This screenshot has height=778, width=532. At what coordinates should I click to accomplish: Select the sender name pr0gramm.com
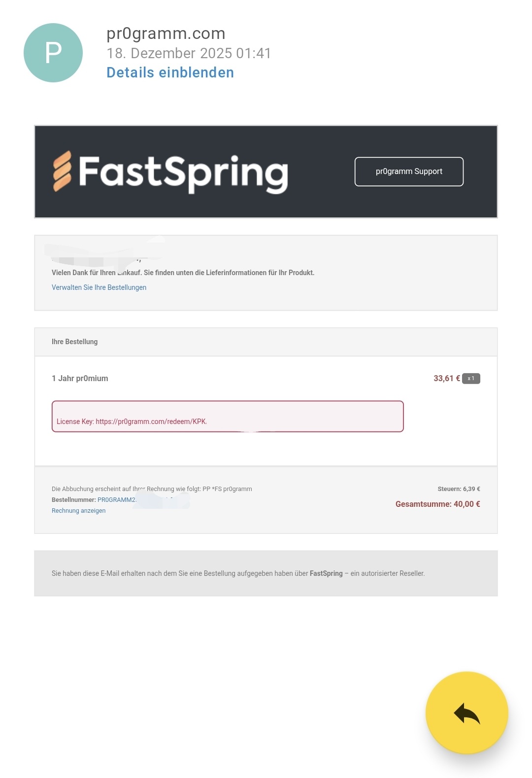coord(166,33)
